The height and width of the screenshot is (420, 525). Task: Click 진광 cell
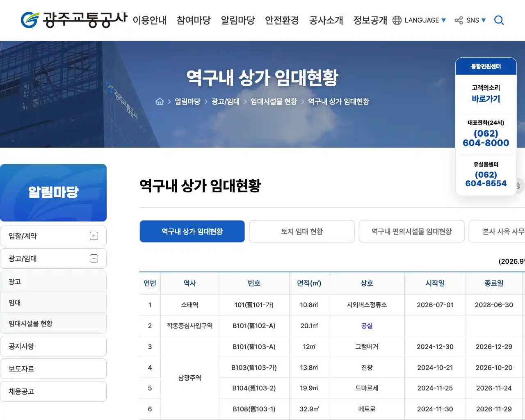pyautogui.click(x=367, y=367)
